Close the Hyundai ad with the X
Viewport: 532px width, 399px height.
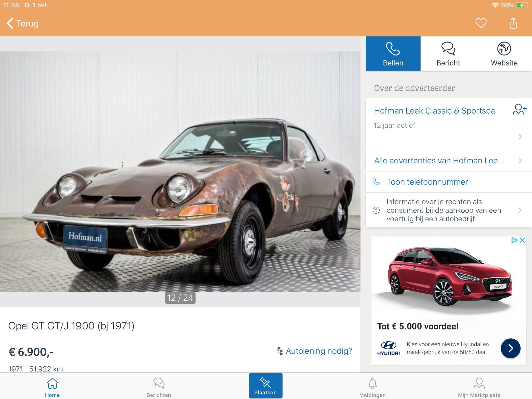point(522,240)
